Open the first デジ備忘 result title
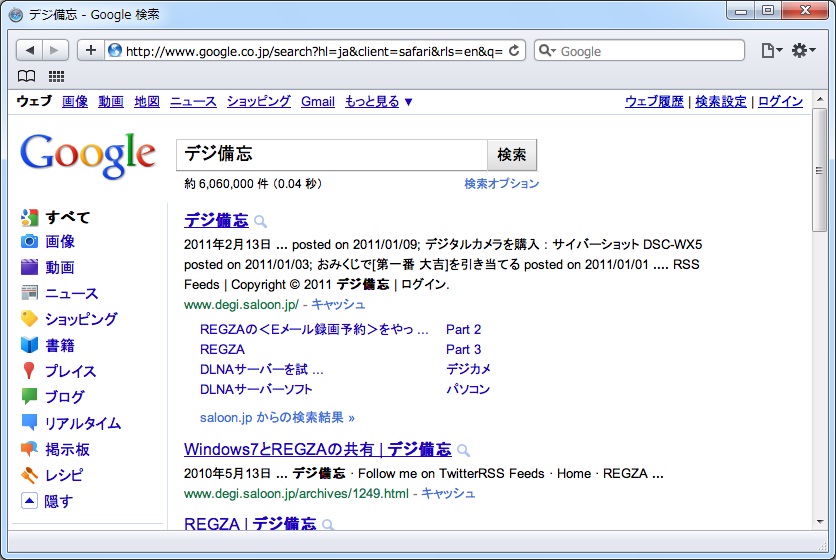This screenshot has height=560, width=836. coord(216,220)
